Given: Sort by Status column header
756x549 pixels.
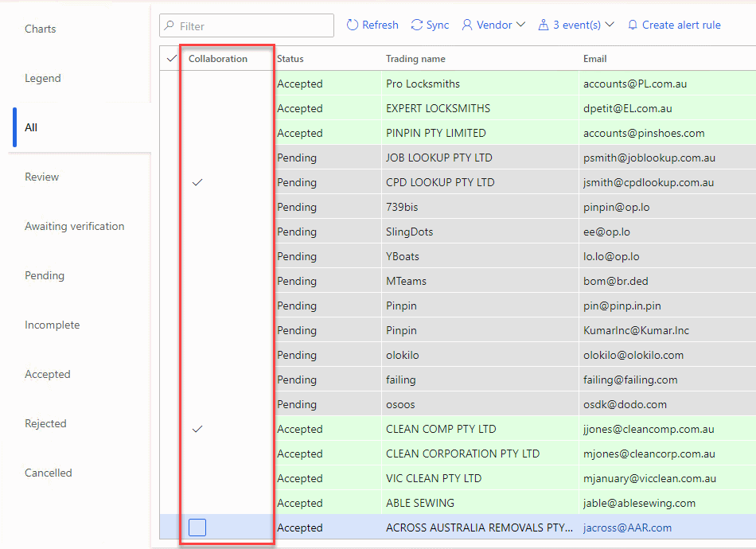Looking at the screenshot, I should pos(290,59).
